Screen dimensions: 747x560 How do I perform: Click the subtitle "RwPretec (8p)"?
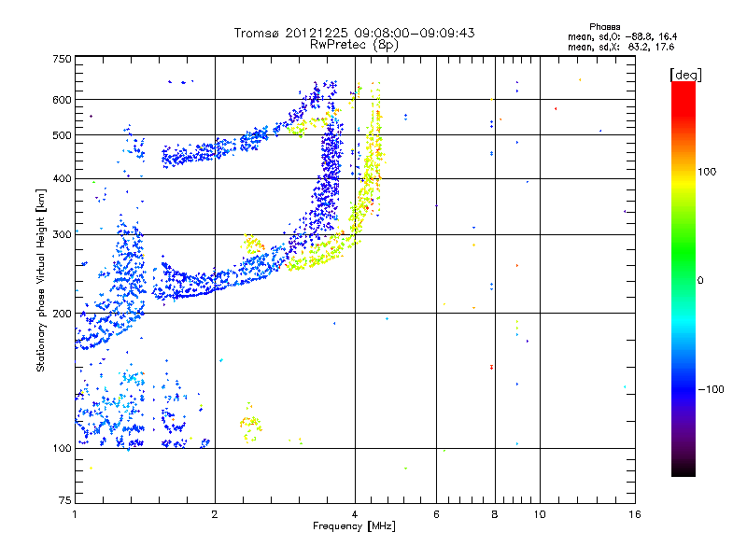pos(354,45)
